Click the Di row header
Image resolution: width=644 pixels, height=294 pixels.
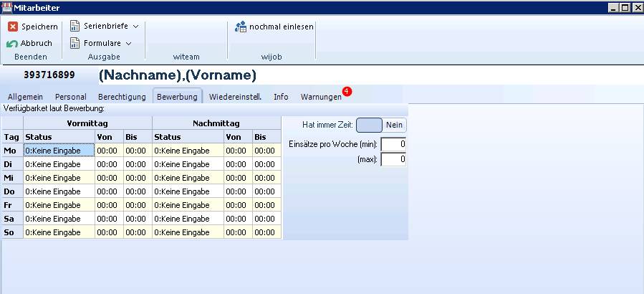point(13,164)
